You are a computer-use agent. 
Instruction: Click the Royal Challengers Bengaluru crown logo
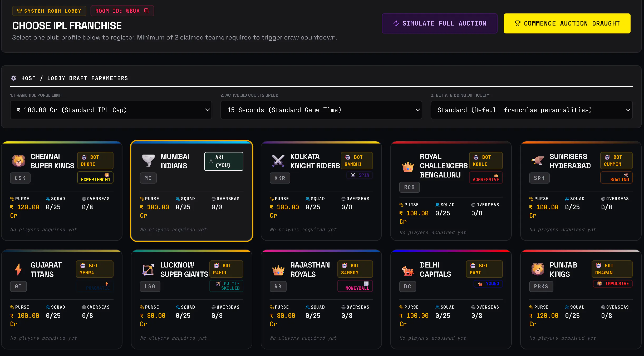(x=408, y=166)
